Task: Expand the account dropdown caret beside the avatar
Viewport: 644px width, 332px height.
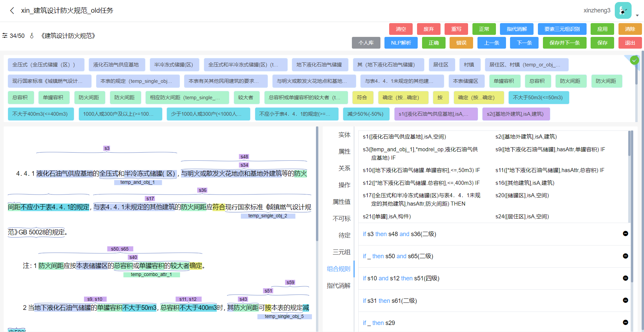Action: pyautogui.click(x=637, y=15)
